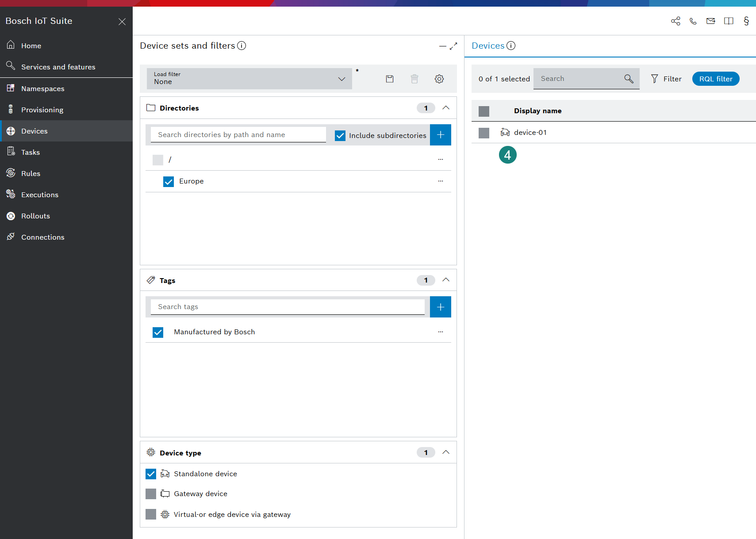Uncheck Standalone device type
Screen dimensions: 756x539
click(x=151, y=474)
